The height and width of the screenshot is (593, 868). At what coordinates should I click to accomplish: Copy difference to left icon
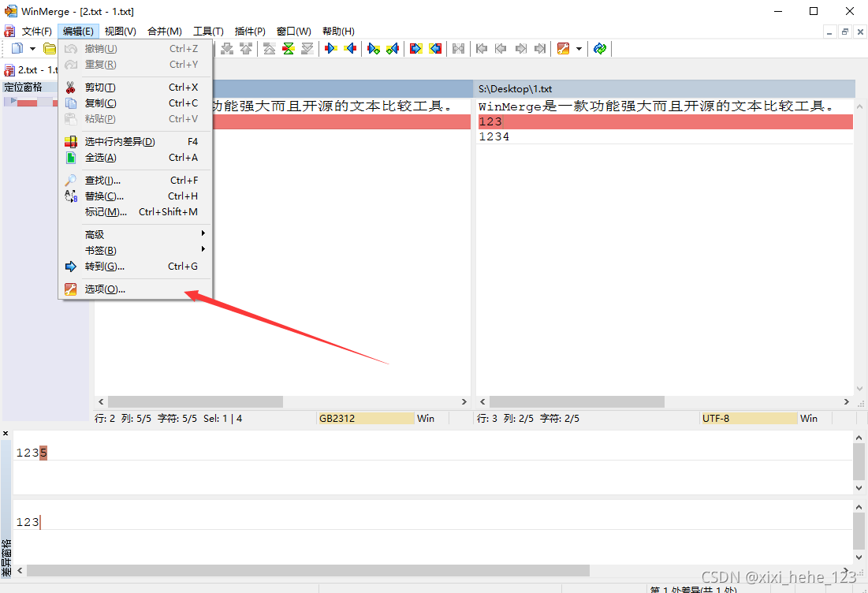point(350,49)
